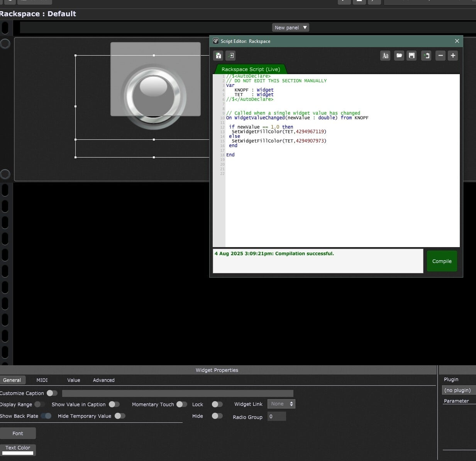Open the New panel dropdown

(291, 28)
